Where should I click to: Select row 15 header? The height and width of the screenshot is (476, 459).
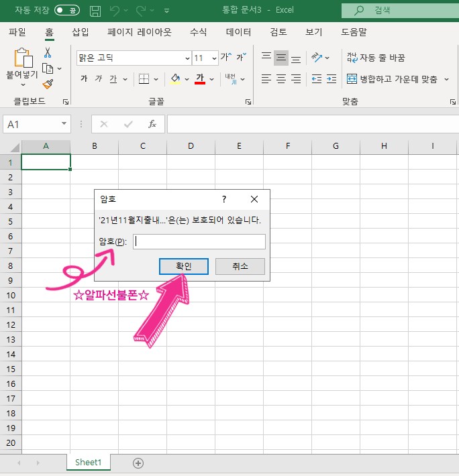pos(11,369)
